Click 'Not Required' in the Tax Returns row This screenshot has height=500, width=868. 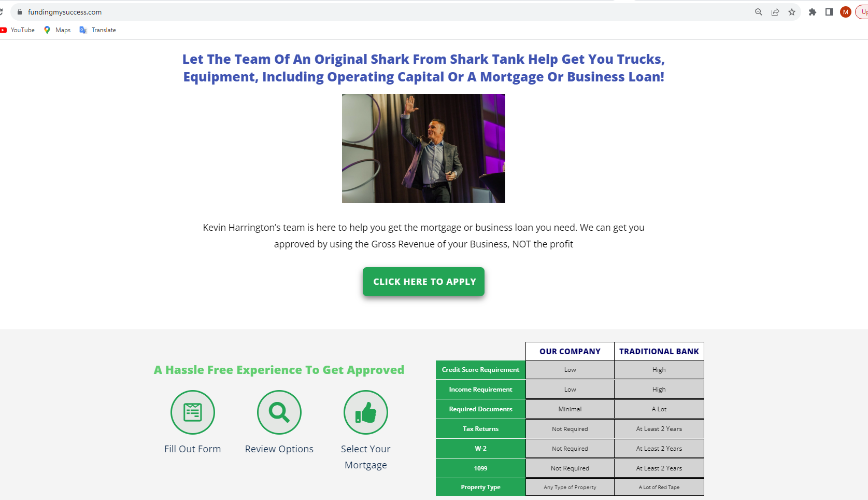[x=570, y=429]
